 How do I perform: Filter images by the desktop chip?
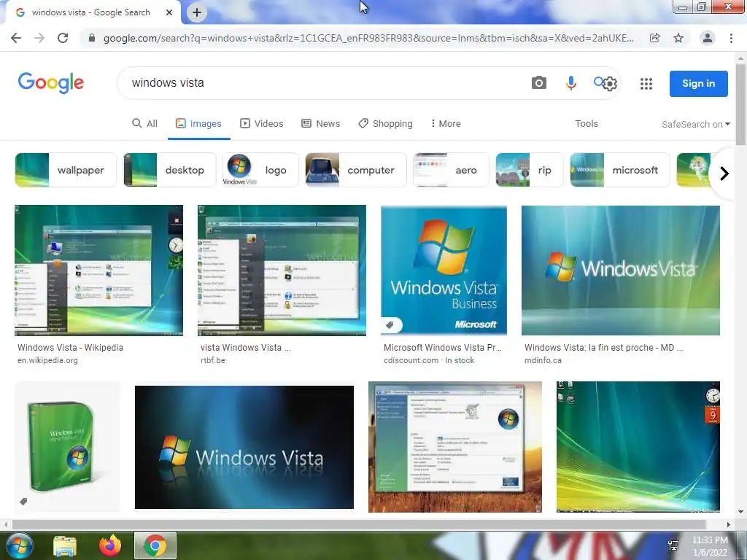tap(169, 170)
